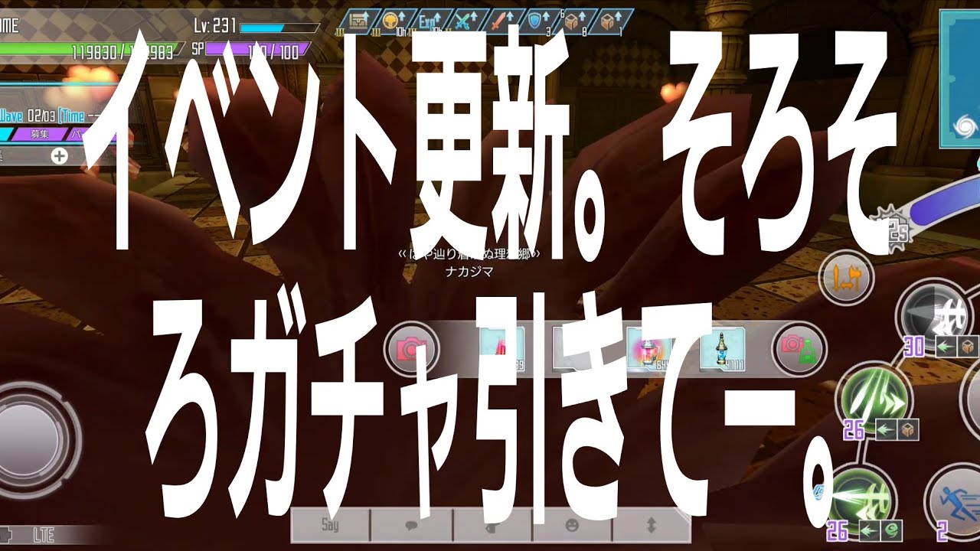Tap the Lv 231 experience bar

(x=280, y=28)
